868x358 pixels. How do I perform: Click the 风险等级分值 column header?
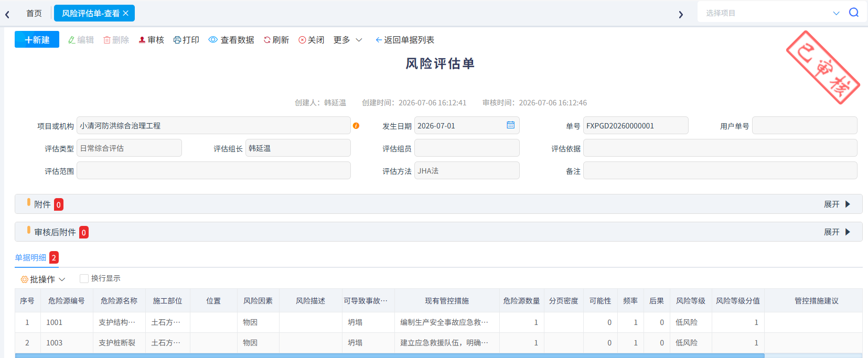(738, 301)
